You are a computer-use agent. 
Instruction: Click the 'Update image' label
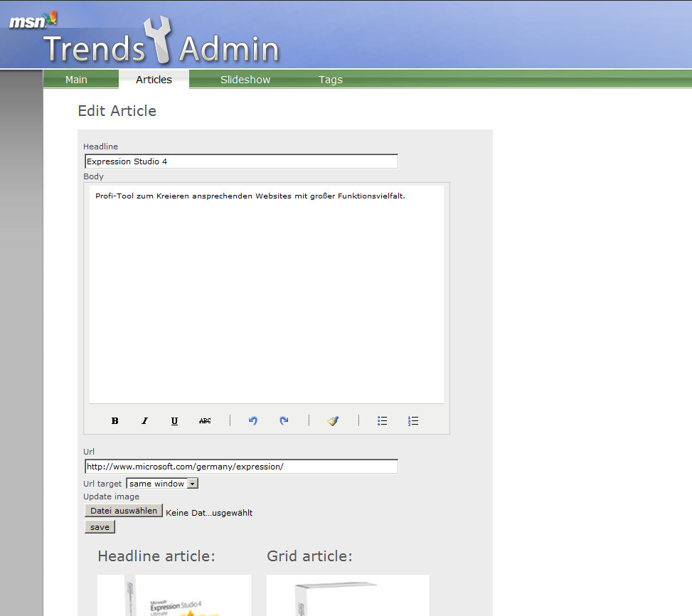click(x=111, y=496)
